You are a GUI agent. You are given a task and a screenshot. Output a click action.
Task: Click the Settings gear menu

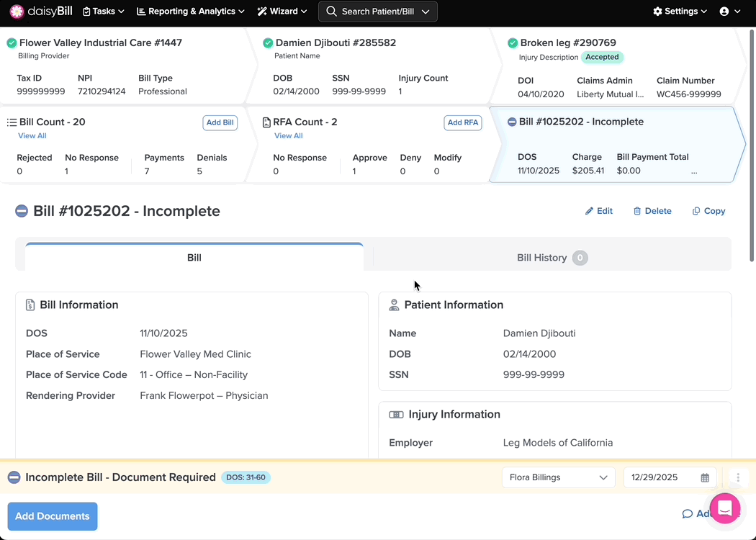pyautogui.click(x=680, y=12)
